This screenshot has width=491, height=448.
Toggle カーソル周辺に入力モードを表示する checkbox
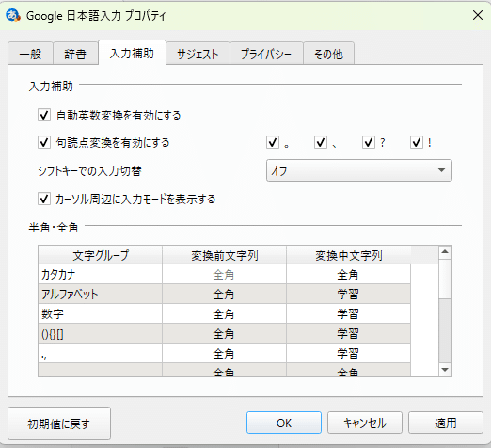coord(44,199)
